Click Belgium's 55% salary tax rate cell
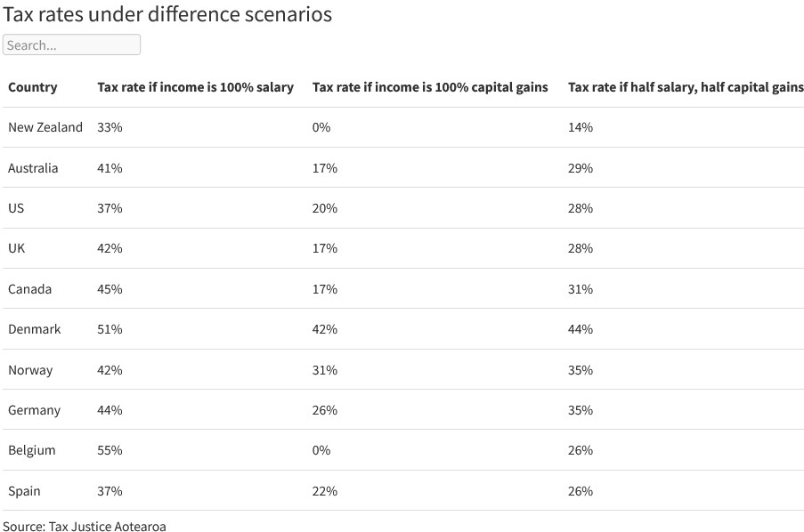Screen dimensions: 804x532 (110, 450)
